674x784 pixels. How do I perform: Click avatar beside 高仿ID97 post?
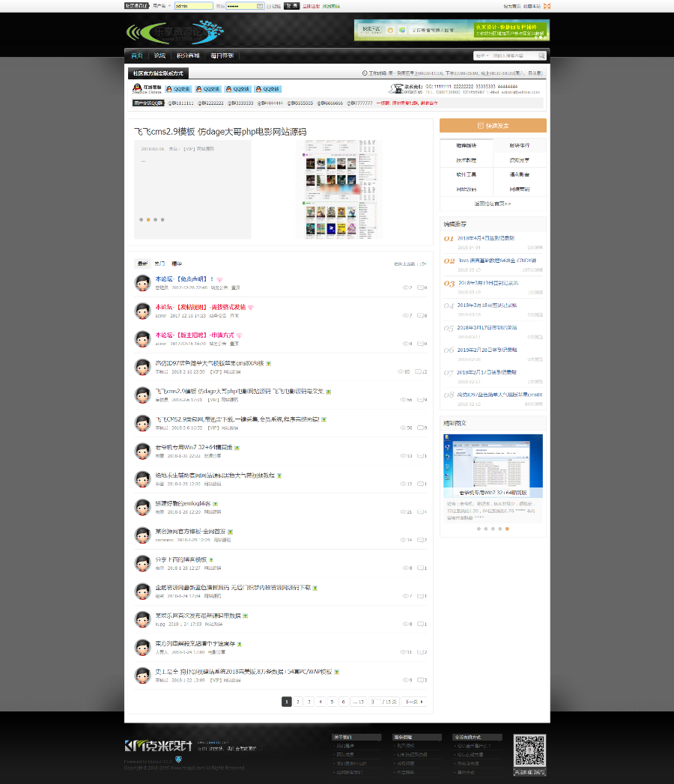142,366
